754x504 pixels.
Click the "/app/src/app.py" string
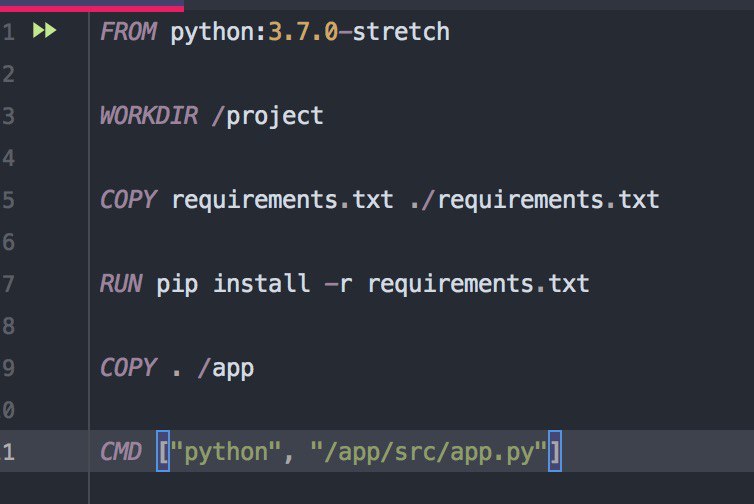[429, 453]
